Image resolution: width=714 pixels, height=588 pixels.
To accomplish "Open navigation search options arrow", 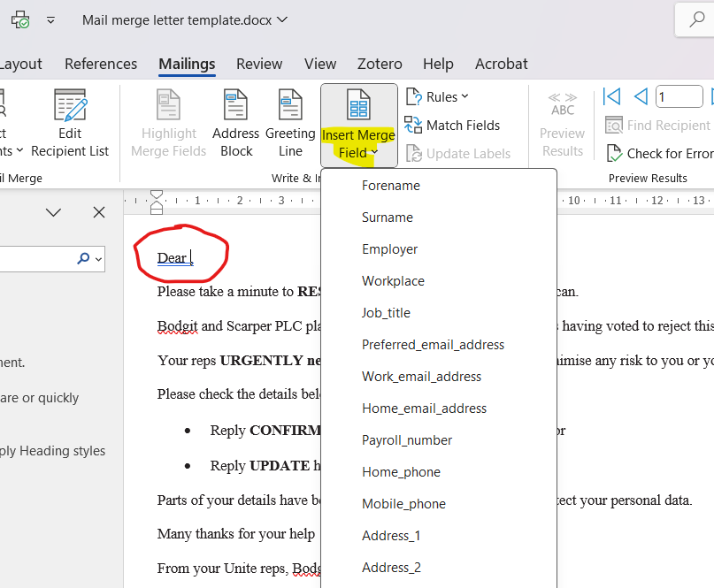I will (x=98, y=259).
